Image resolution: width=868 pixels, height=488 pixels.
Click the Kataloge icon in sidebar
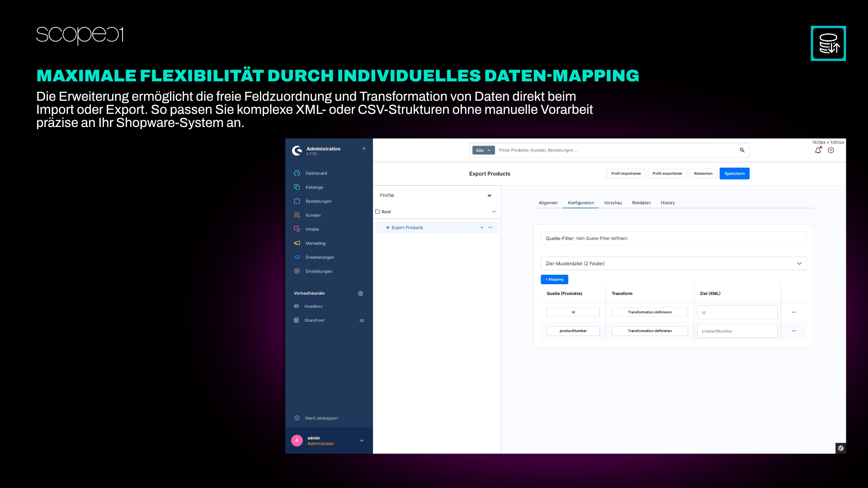297,187
